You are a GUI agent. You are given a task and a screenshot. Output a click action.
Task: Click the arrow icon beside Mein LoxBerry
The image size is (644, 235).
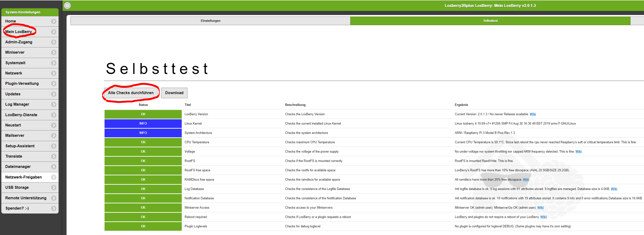pyautogui.click(x=53, y=32)
